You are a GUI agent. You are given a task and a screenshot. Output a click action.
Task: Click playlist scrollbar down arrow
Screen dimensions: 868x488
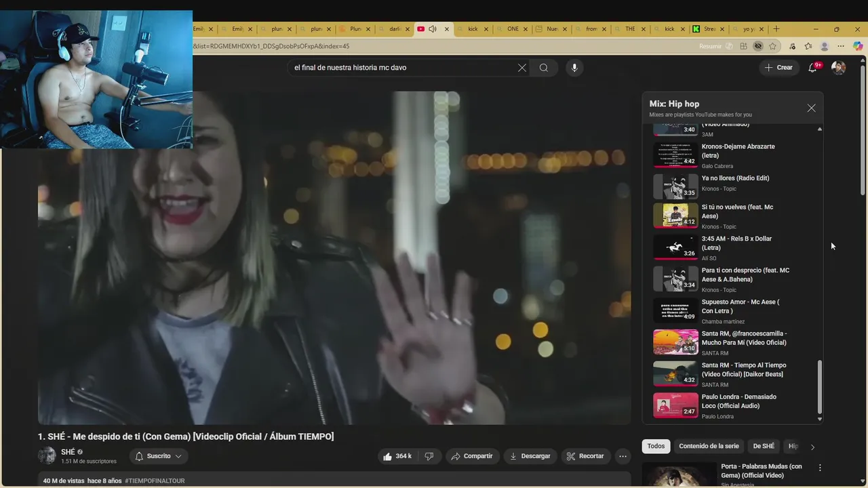tap(820, 419)
